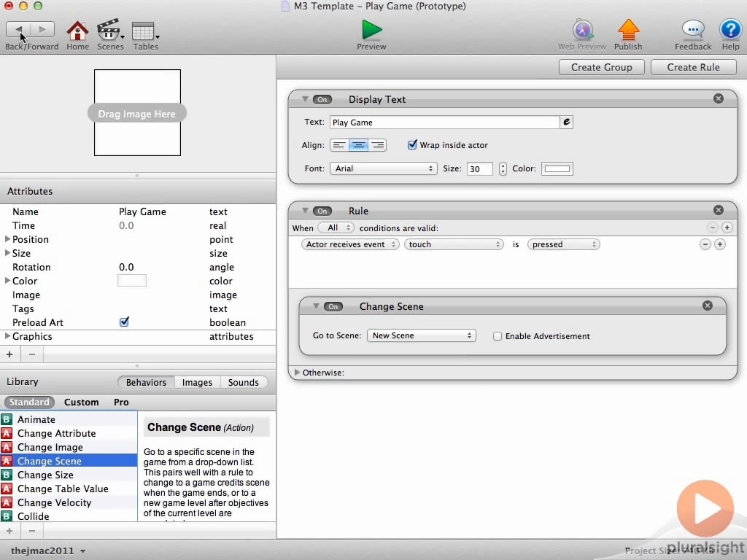Viewport: 747px width, 560px height.
Task: Enable the Advertisement checkbox
Action: (498, 336)
